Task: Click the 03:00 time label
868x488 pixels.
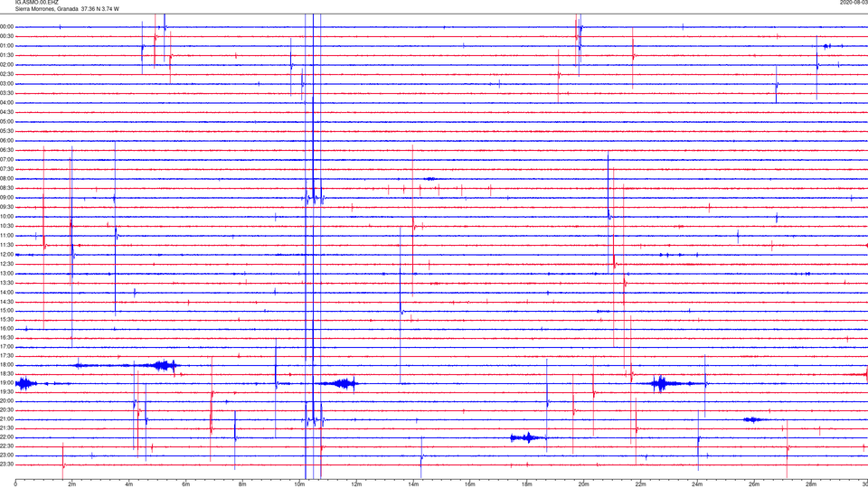Action: pyautogui.click(x=7, y=83)
